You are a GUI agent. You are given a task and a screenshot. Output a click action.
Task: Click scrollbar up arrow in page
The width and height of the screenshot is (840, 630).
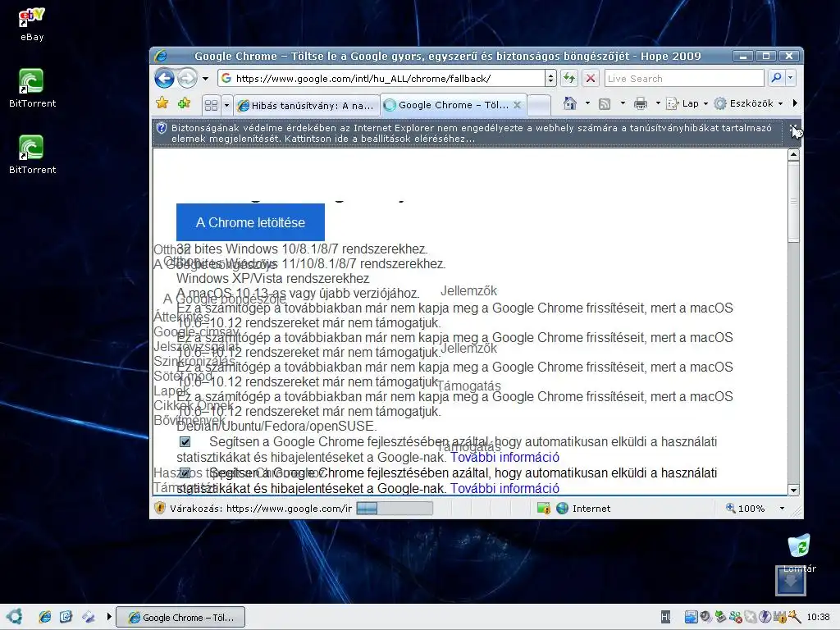pos(793,155)
